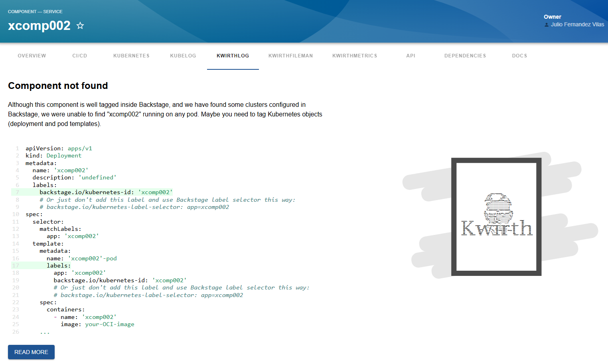The height and width of the screenshot is (364, 608).
Task: Click the Read More button
Action: (x=31, y=352)
